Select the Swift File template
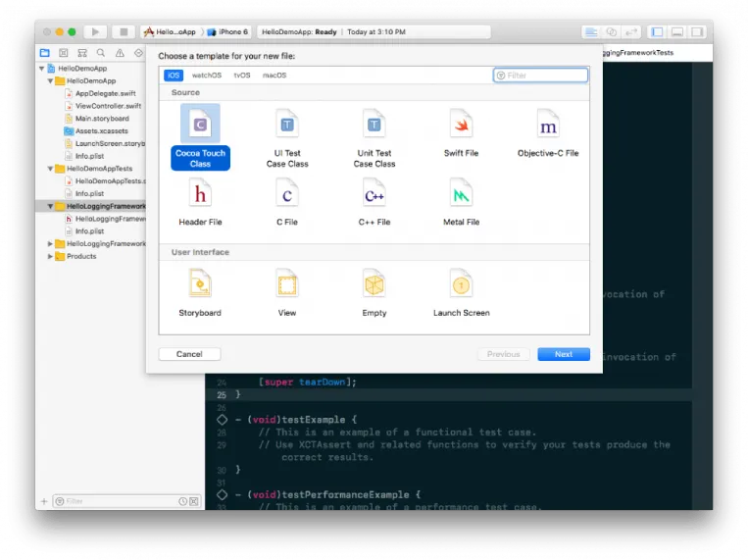 (461, 132)
